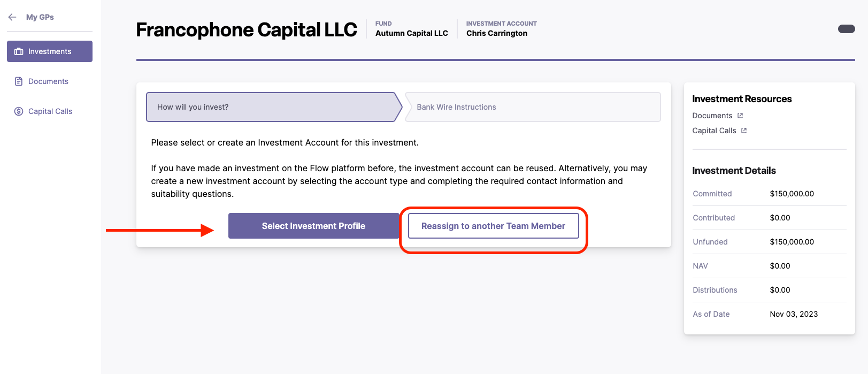Open Documents link under Investment Resources
Image resolution: width=868 pixels, height=374 pixels.
tap(712, 116)
